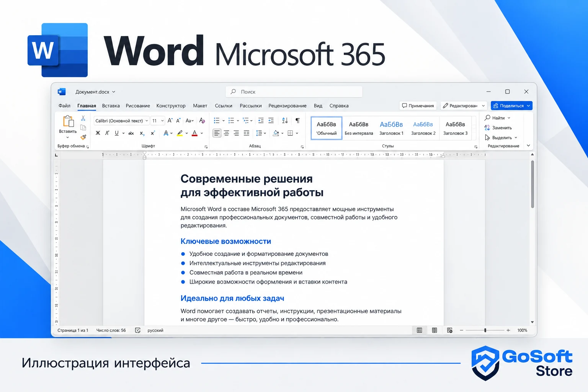Toggle subscript formatting

tap(142, 133)
